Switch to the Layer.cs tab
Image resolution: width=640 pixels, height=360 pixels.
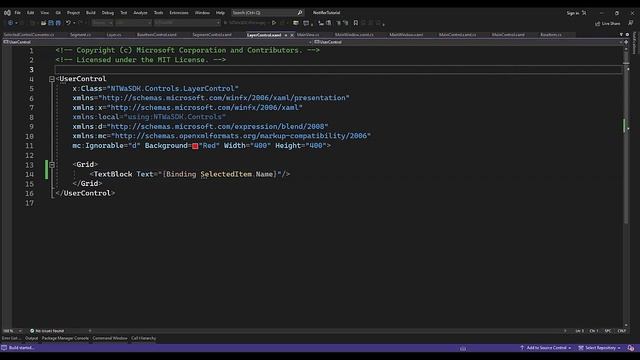(x=114, y=35)
